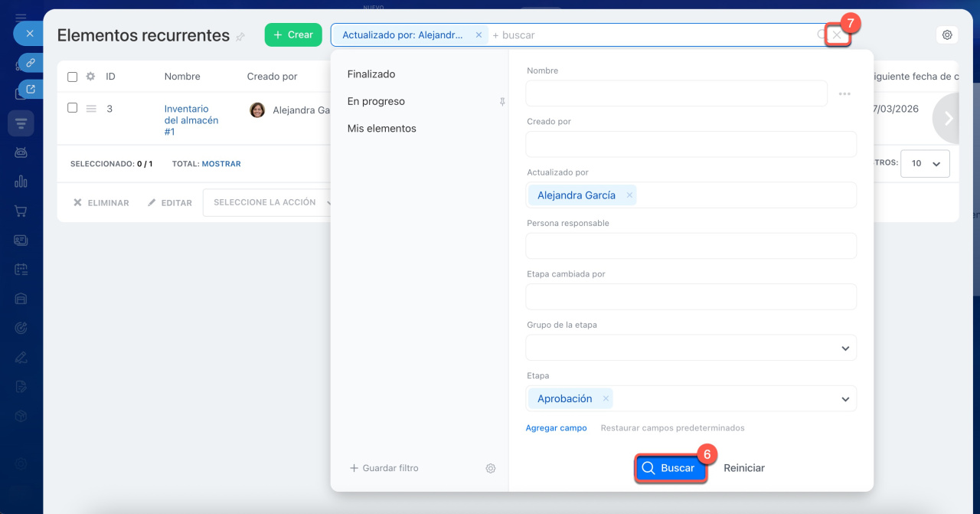980x514 pixels.
Task: Click the Agregar campo link
Action: pyautogui.click(x=556, y=428)
